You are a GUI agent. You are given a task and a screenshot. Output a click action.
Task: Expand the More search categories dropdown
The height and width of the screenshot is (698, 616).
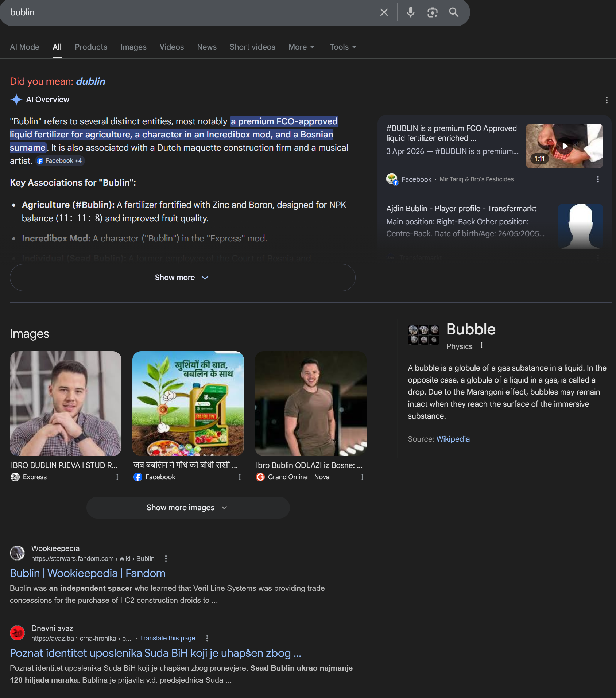coord(301,47)
